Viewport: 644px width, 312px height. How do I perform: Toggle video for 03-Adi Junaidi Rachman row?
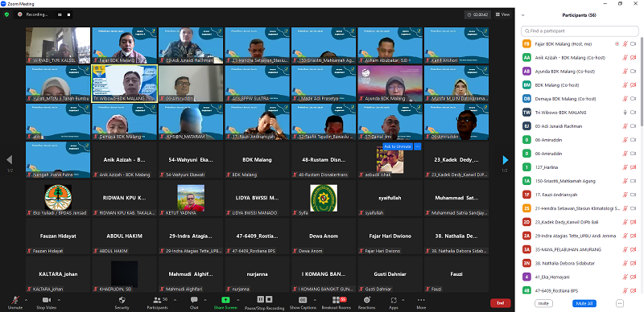(x=634, y=126)
